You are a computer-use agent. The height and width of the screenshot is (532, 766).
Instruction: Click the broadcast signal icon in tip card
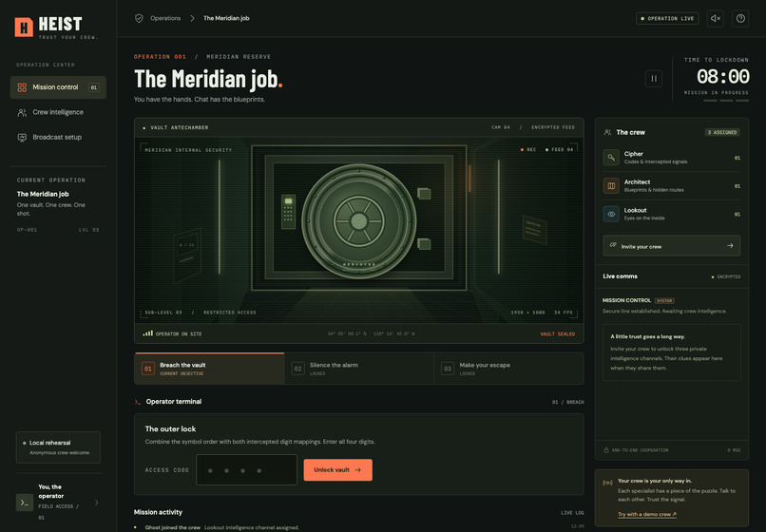pos(607,483)
